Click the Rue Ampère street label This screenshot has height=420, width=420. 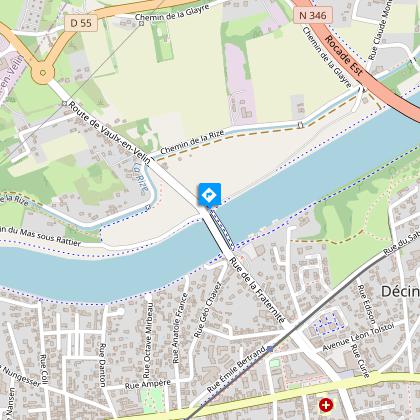coord(148,384)
